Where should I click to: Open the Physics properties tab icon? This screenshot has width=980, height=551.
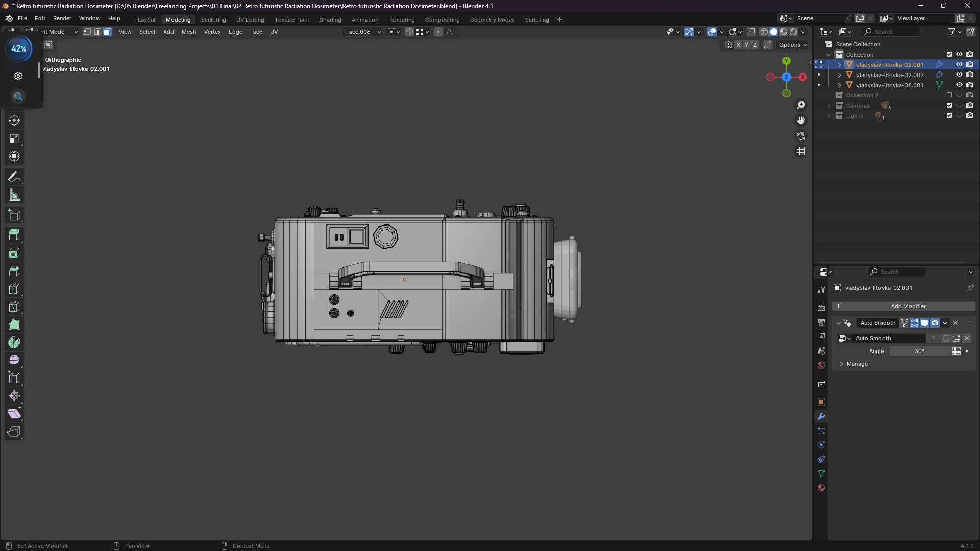pos(821,445)
